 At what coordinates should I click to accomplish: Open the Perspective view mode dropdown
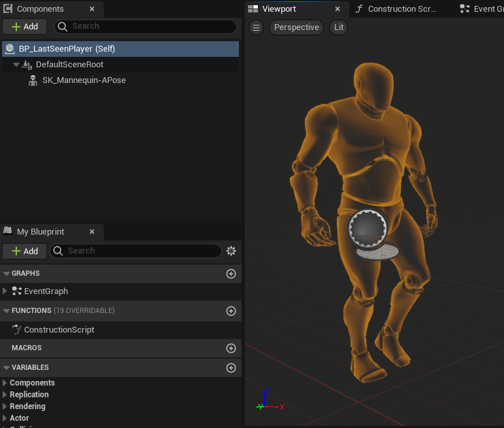296,27
